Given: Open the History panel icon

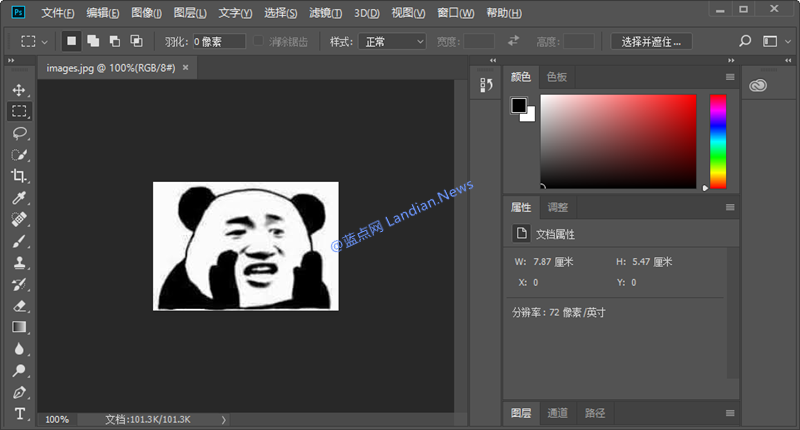Looking at the screenshot, I should [x=486, y=85].
